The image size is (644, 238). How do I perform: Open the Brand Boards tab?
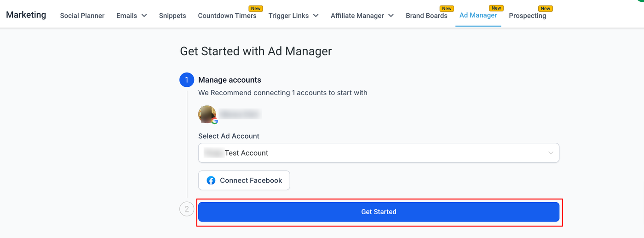[426, 16]
